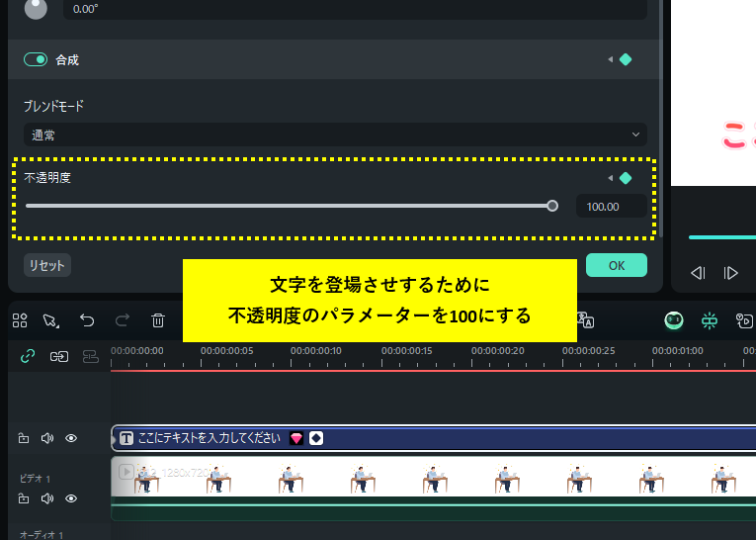
Task: Toggle the 合成 compositing switch
Action: click(x=36, y=60)
